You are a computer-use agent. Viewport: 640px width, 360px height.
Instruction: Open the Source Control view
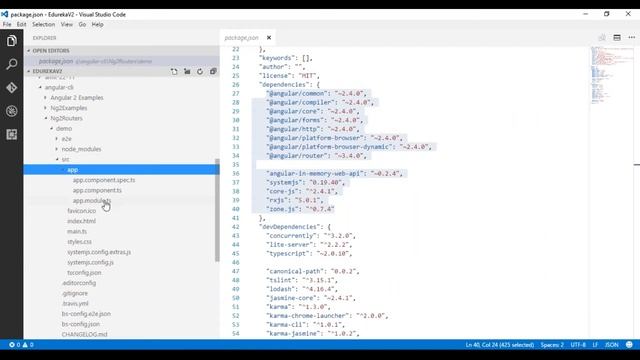pyautogui.click(x=11, y=87)
